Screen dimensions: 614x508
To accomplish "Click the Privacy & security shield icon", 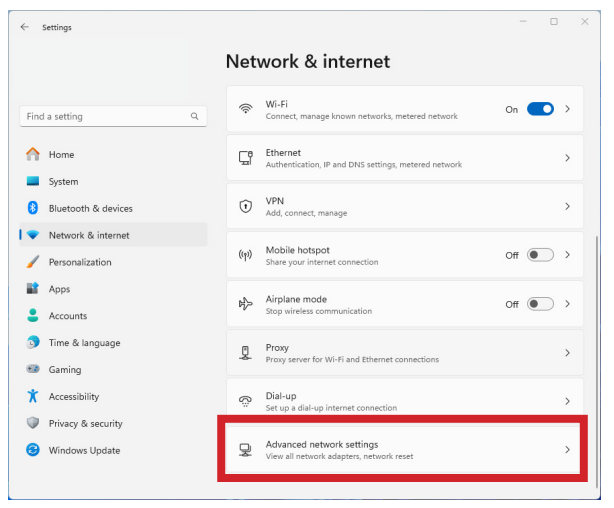I will (33, 423).
